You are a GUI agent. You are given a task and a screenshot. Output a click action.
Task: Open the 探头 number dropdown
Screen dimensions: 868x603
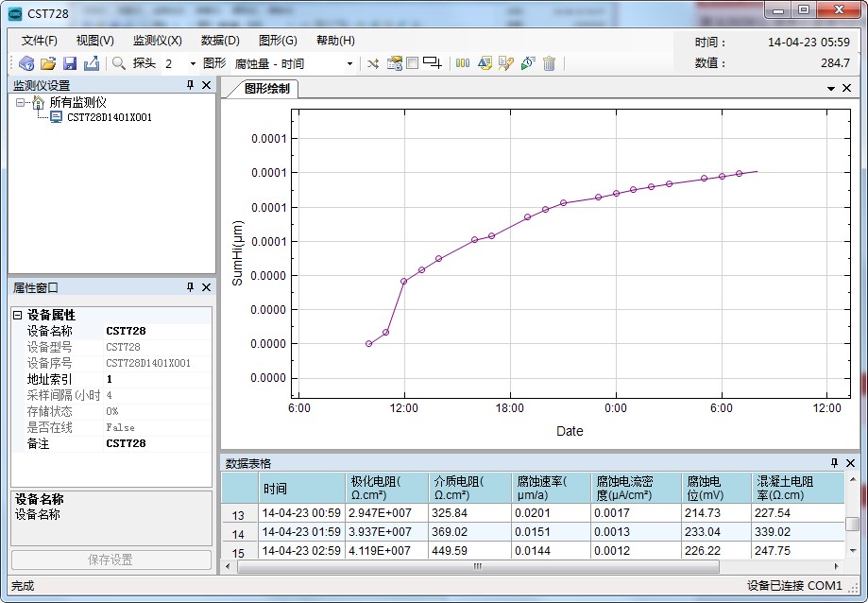[x=193, y=63]
